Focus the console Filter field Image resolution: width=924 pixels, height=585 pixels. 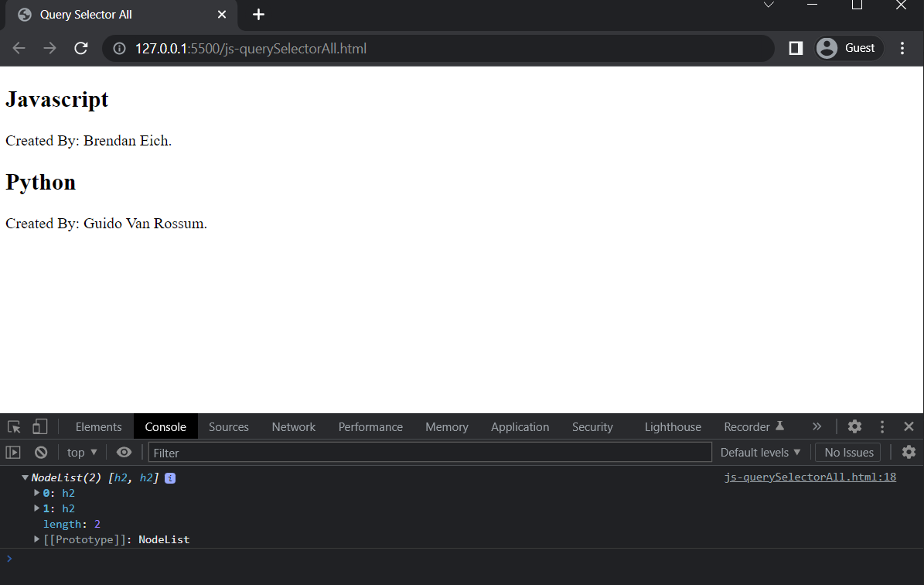[x=430, y=453]
